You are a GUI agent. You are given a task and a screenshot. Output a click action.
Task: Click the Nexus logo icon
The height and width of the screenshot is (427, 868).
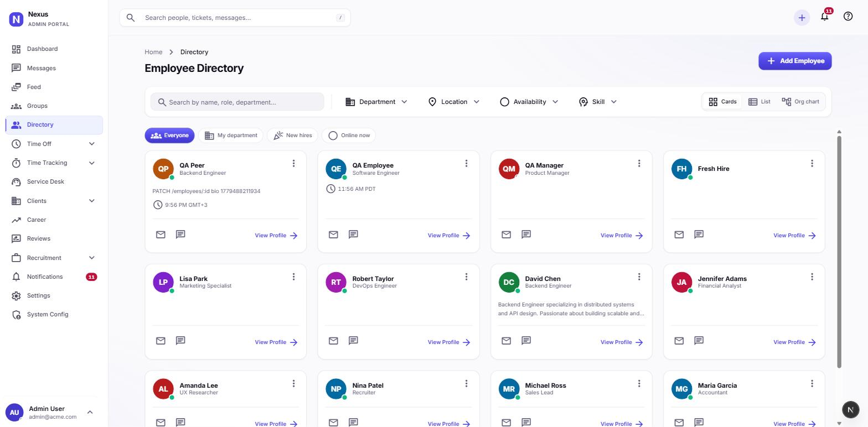point(16,19)
